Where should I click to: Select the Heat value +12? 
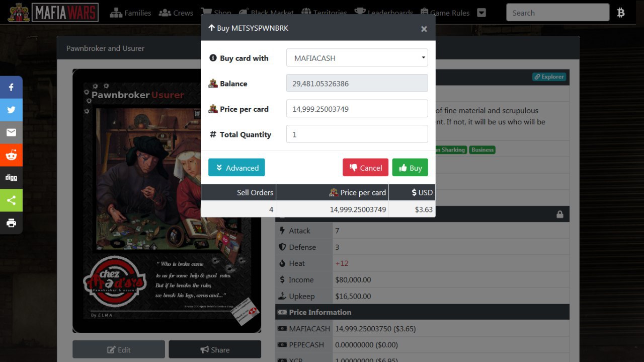tap(342, 263)
